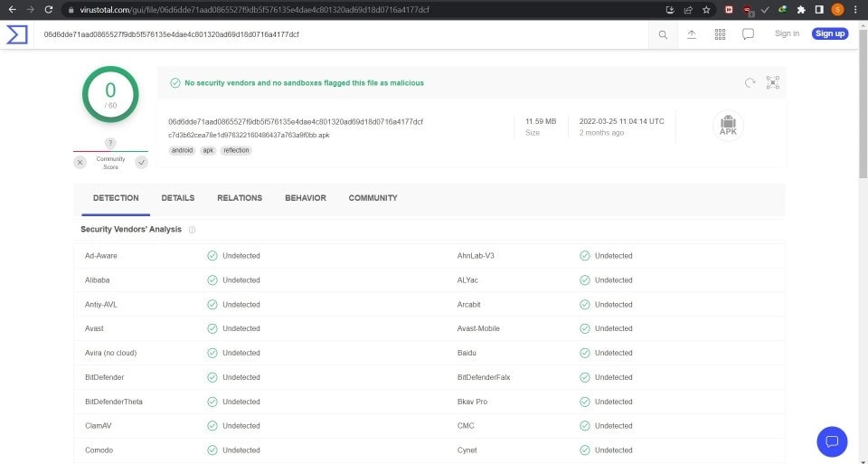Click the Bkav Pro vendor name
Screen dimensions: 868x464
[x=472, y=402]
